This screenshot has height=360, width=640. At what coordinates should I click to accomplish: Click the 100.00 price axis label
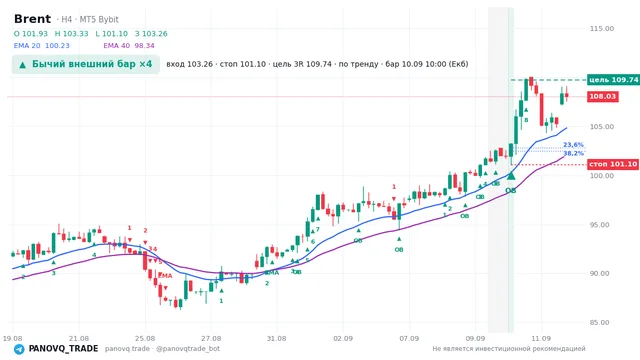click(602, 176)
